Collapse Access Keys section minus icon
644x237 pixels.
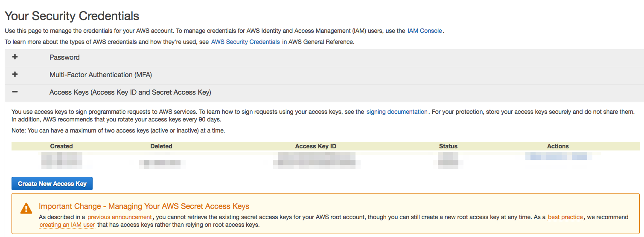tap(15, 92)
